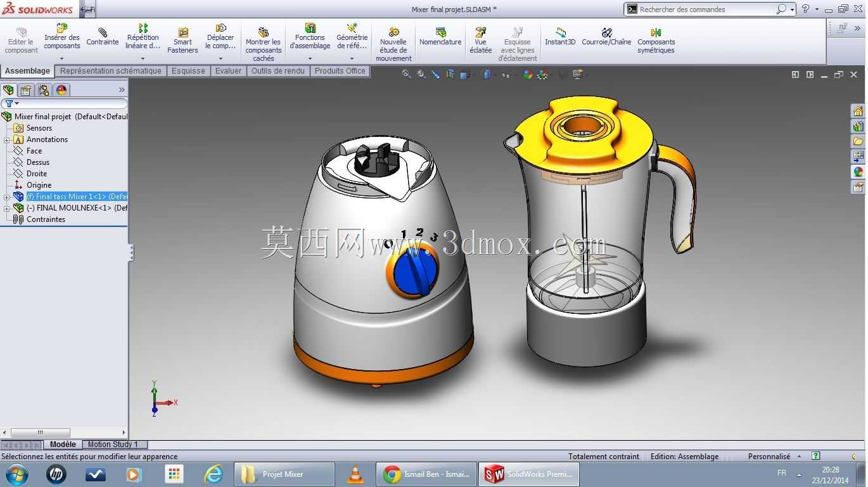Click Montrer les composants cachés
Viewport: 868px width, 487px height.
(263, 44)
